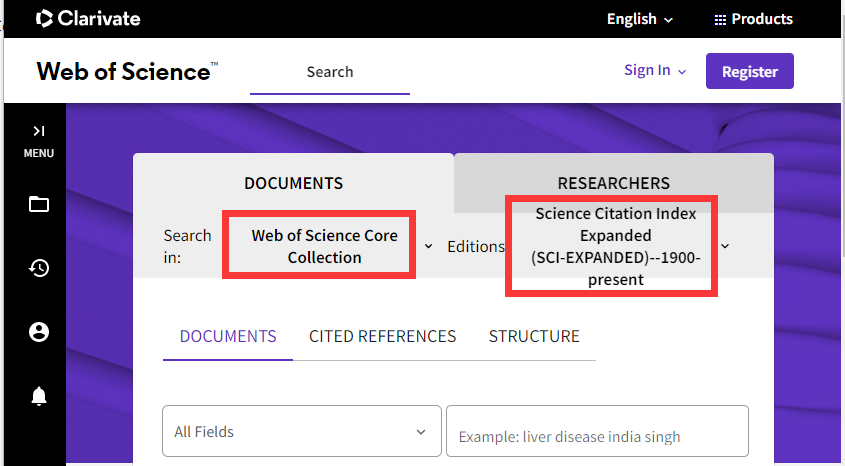Image resolution: width=845 pixels, height=466 pixels.
Task: Open the notifications bell icon
Action: 39,396
